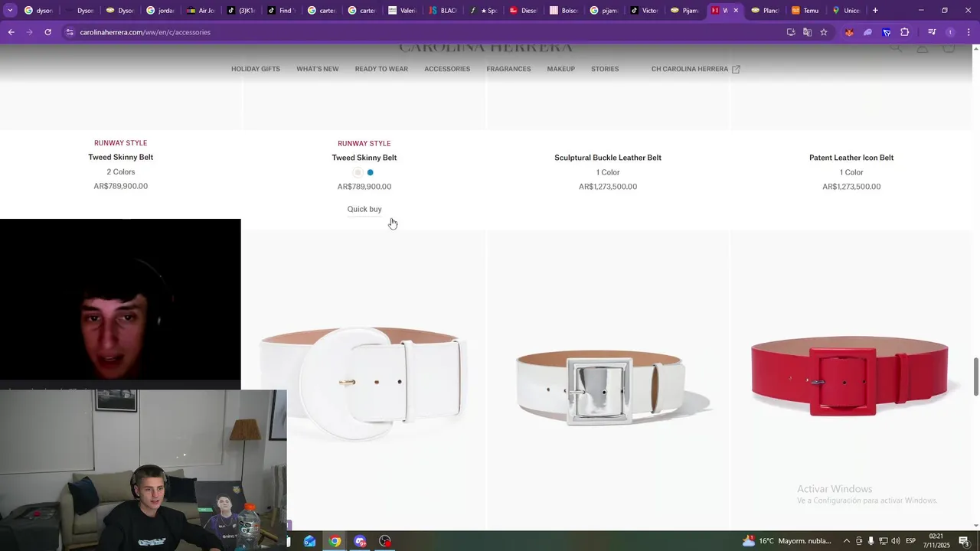This screenshot has width=980, height=551.
Task: Switch to the (3)K1 TikTok tab
Action: (242, 11)
